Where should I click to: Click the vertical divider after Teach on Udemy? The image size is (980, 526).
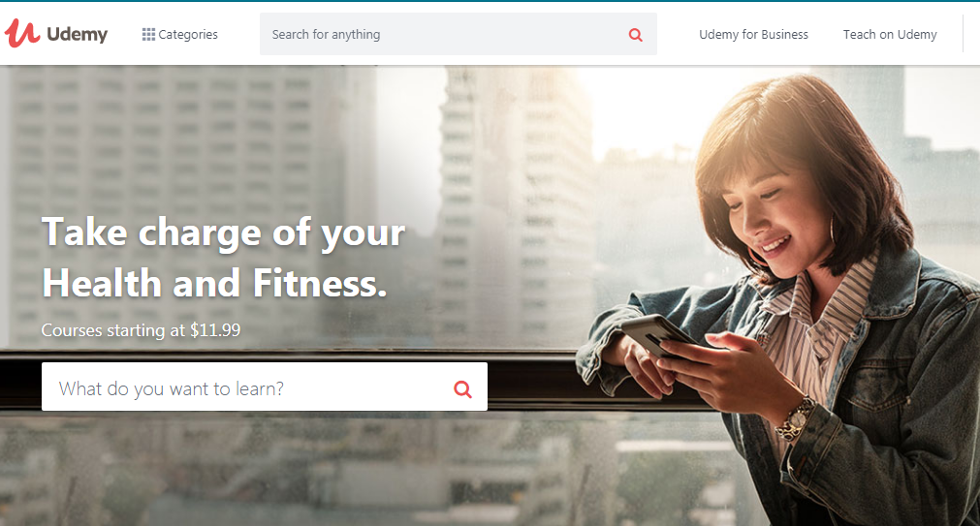964,34
